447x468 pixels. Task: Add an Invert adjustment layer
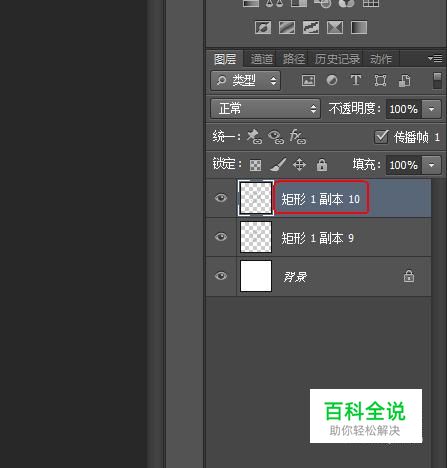click(263, 27)
